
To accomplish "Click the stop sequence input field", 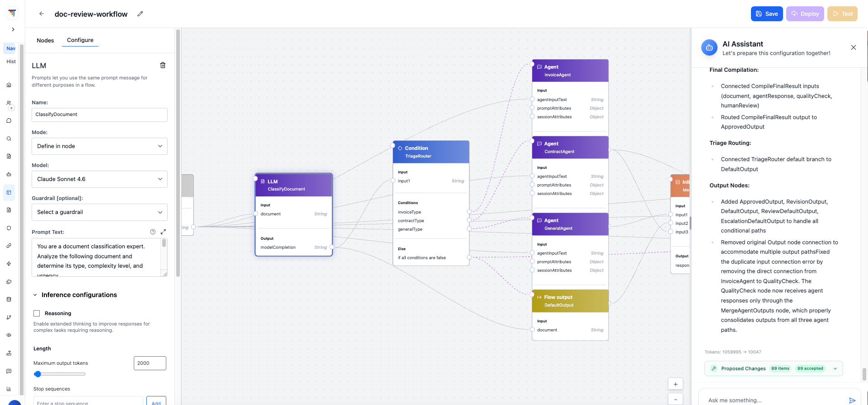I will pos(88,401).
